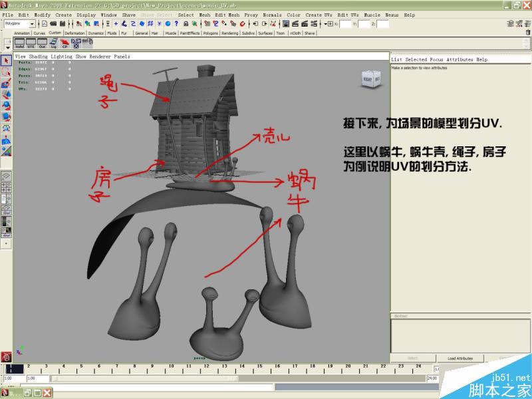Open the Render View window icon
Image resolution: width=532 pixels, height=399 pixels.
286,24
